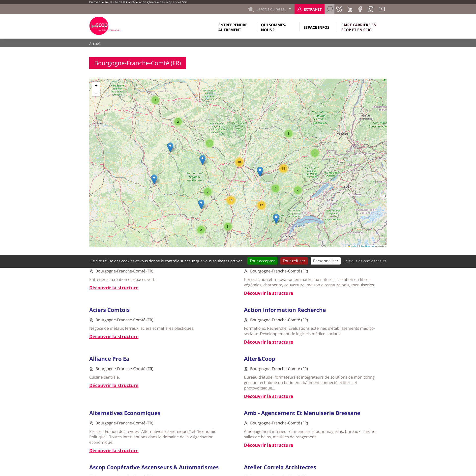Open the YouTube social icon
Image resolution: width=476 pixels, height=476 pixels.
(x=382, y=9)
